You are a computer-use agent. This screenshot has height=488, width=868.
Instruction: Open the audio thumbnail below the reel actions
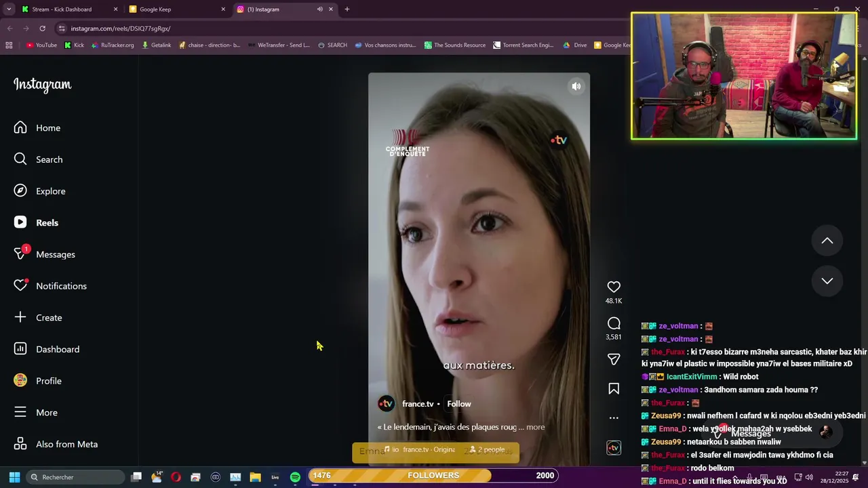pyautogui.click(x=614, y=447)
